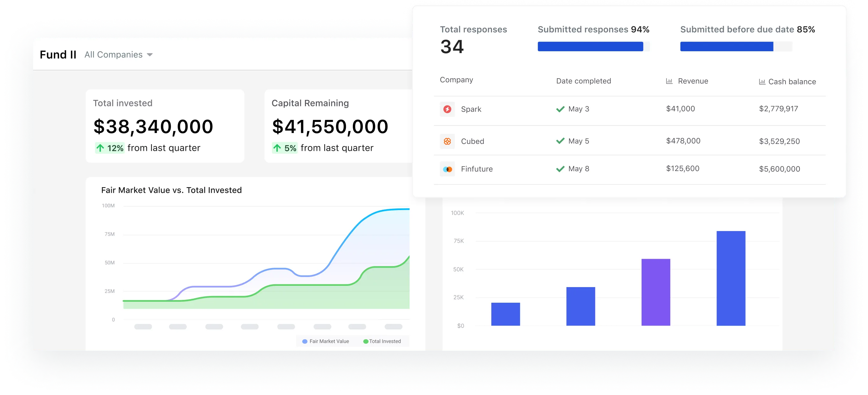
Task: Click the Submitted before due date progress bar
Action: pyautogui.click(x=736, y=46)
